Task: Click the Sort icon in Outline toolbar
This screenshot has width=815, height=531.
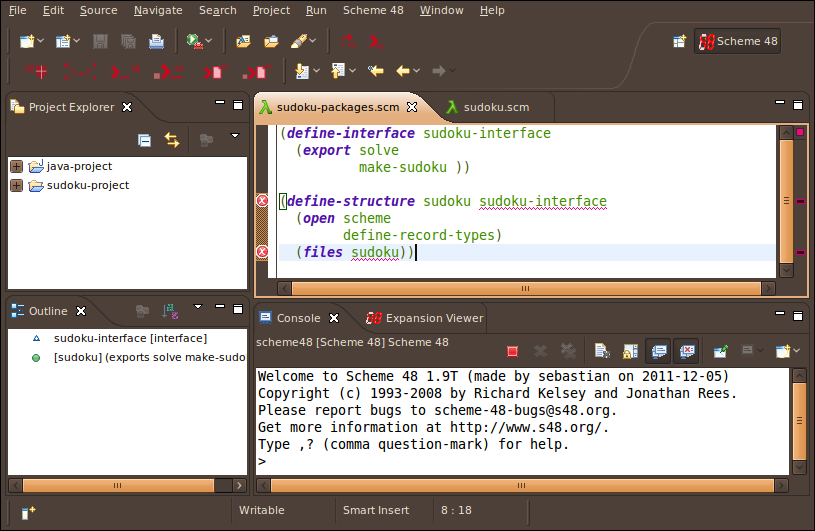Action: pos(170,311)
